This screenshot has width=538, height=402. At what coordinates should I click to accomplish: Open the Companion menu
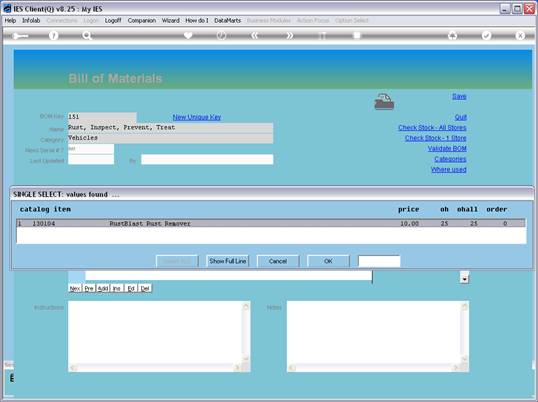tap(142, 21)
